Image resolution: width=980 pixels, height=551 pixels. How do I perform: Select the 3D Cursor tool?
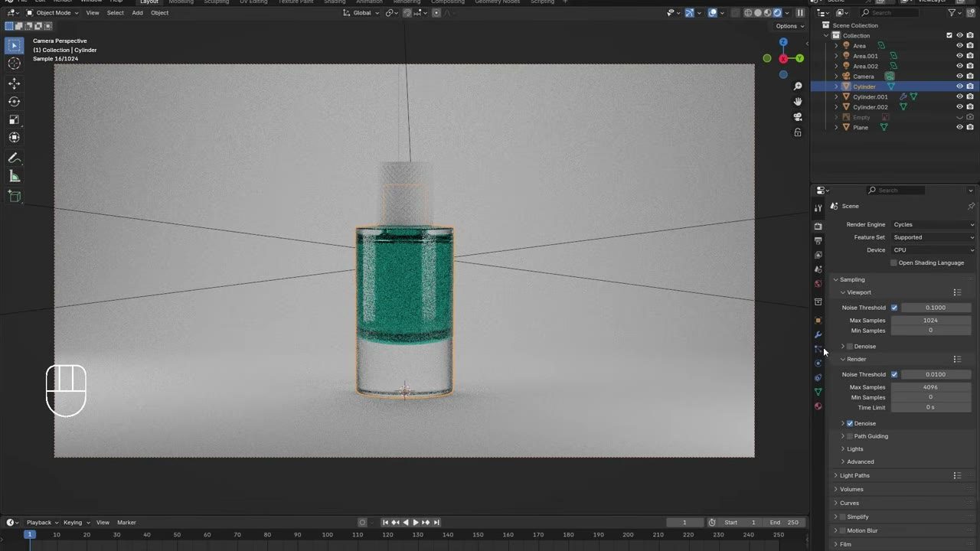click(14, 64)
